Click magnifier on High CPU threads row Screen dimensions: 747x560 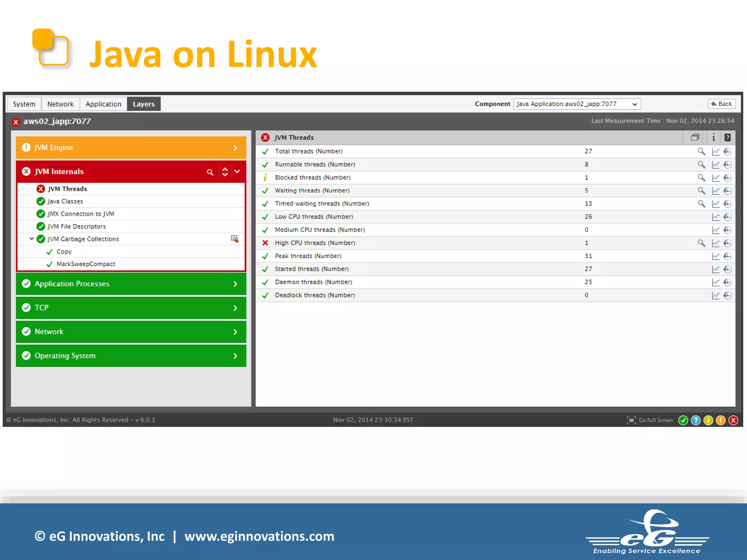pyautogui.click(x=701, y=243)
